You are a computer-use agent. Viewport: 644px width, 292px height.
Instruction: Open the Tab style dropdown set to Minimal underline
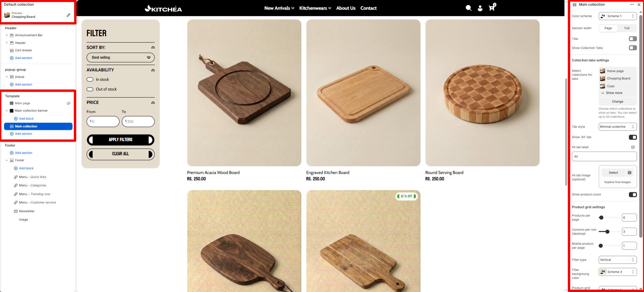tap(617, 127)
